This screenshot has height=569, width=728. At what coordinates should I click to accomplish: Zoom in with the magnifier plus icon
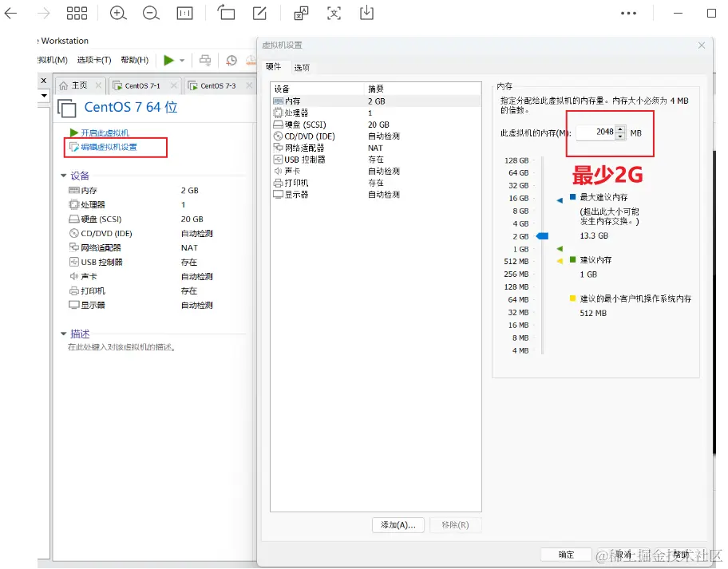118,13
